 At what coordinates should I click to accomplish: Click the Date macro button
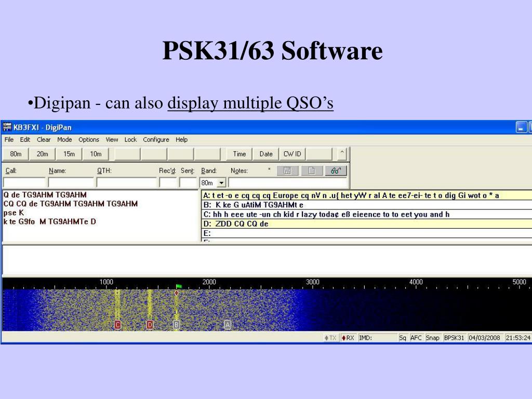[266, 154]
